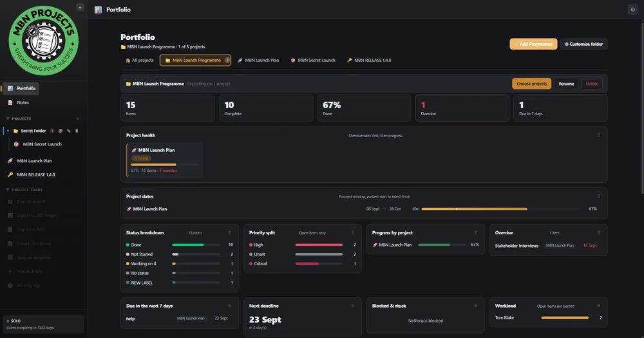Collapse the Secret Folder tree arrow
Screen dimensions: 644x338
tap(8, 131)
